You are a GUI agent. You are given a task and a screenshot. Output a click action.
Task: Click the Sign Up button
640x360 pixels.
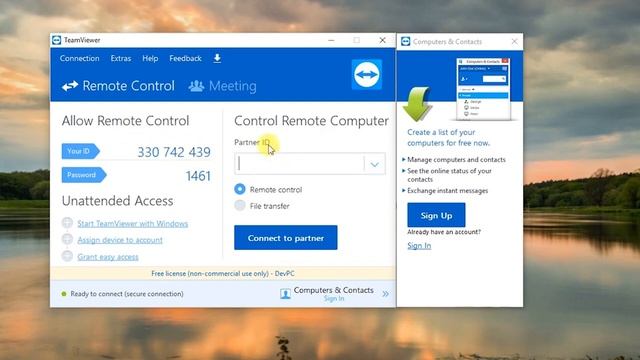436,215
